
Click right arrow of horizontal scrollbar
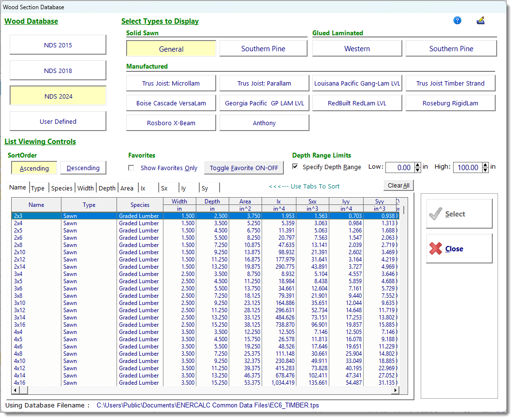[396, 390]
